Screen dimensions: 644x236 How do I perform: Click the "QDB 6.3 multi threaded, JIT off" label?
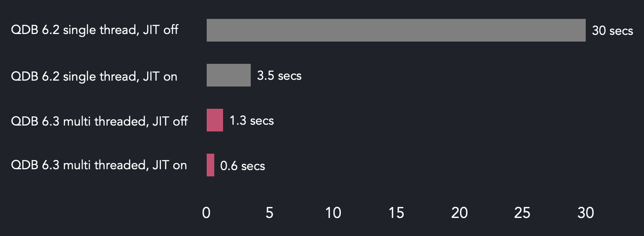coord(99,121)
